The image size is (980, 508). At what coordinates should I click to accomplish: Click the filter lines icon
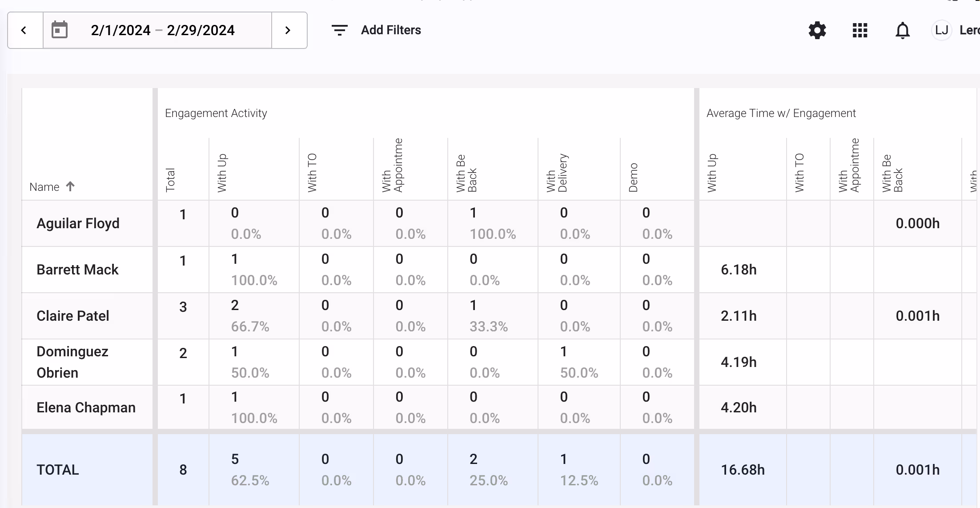pyautogui.click(x=339, y=30)
